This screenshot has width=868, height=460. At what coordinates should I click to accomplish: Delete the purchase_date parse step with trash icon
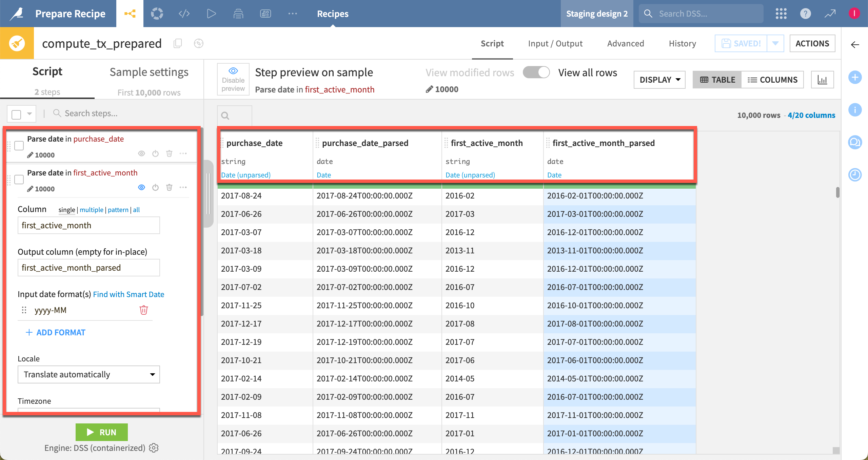click(169, 153)
